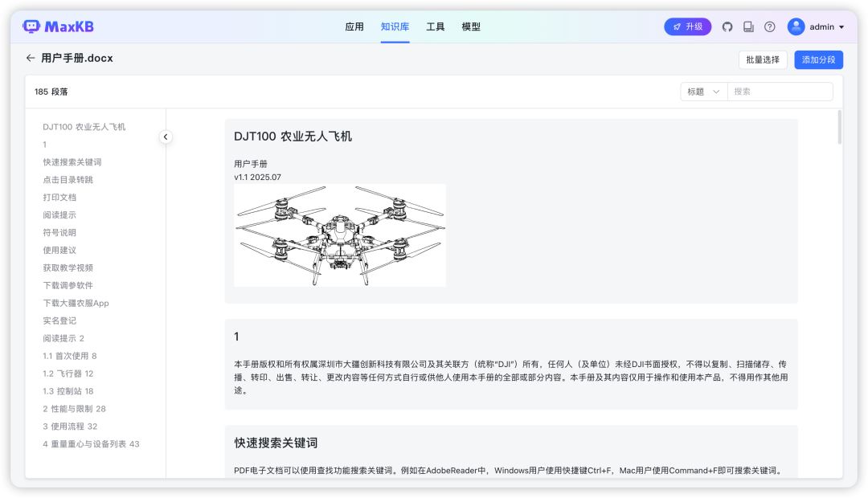This screenshot has width=868, height=498.
Task: Select outline item 1
Action: [45, 145]
